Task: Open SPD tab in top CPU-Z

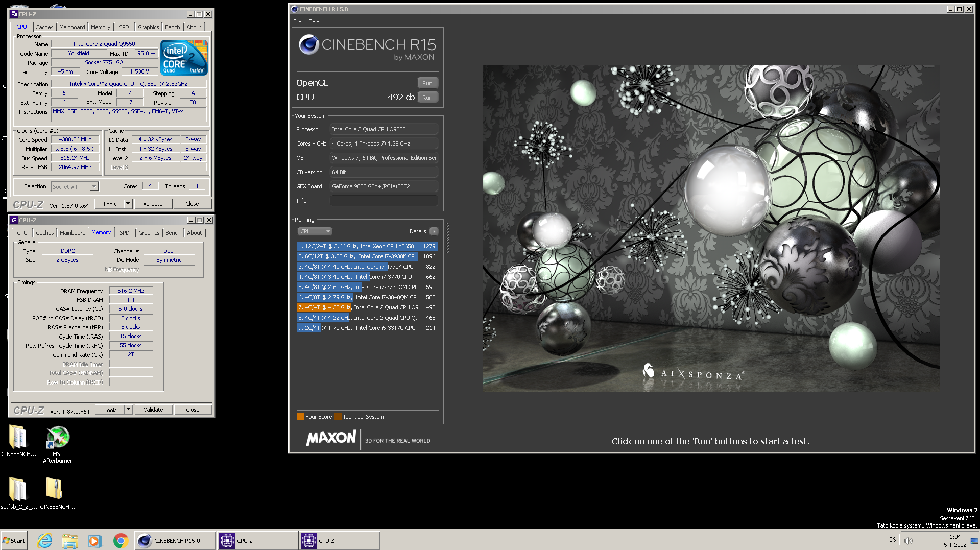Action: tap(124, 27)
